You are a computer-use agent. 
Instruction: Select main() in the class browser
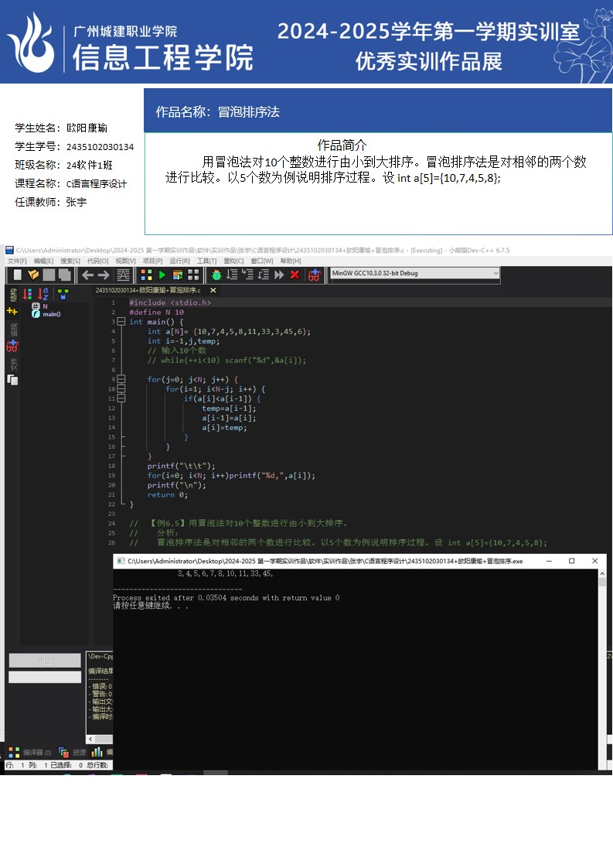coord(51,314)
